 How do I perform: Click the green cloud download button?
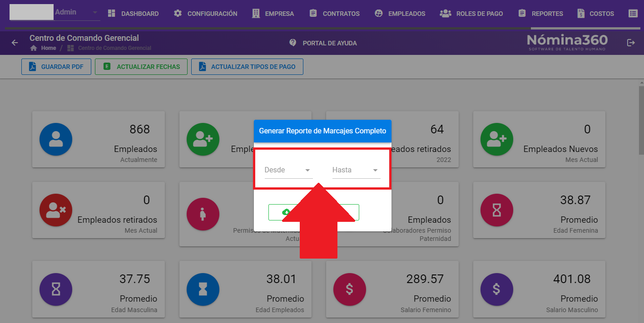[x=313, y=212]
